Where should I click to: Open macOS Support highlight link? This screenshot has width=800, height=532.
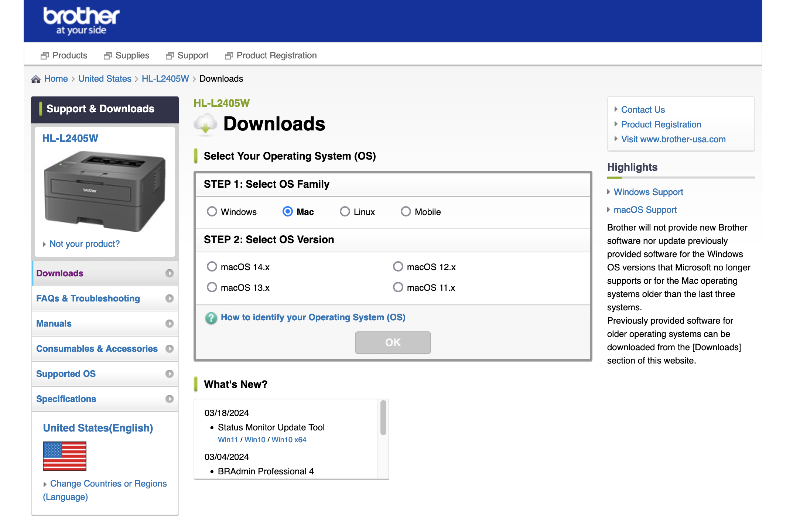click(x=645, y=210)
